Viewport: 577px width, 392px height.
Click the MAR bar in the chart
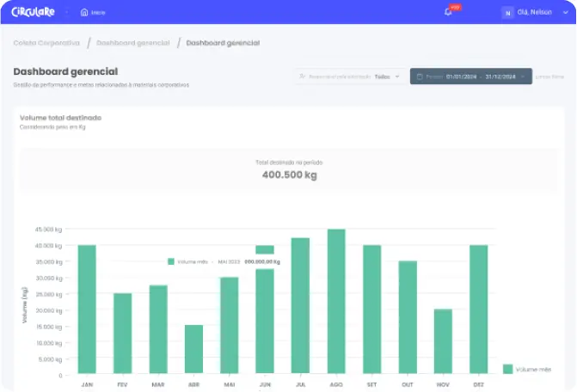tap(158, 329)
